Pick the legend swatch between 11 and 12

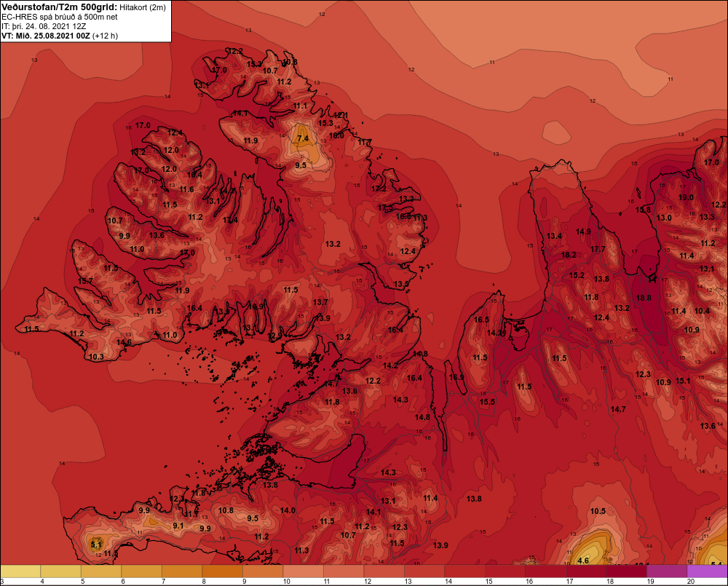(344, 571)
